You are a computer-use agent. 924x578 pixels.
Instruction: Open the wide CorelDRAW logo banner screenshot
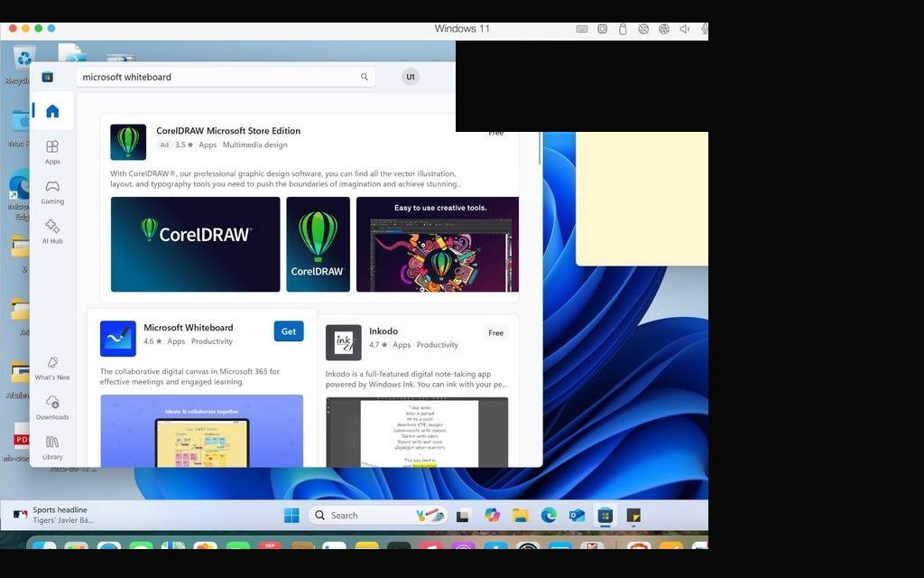click(196, 244)
